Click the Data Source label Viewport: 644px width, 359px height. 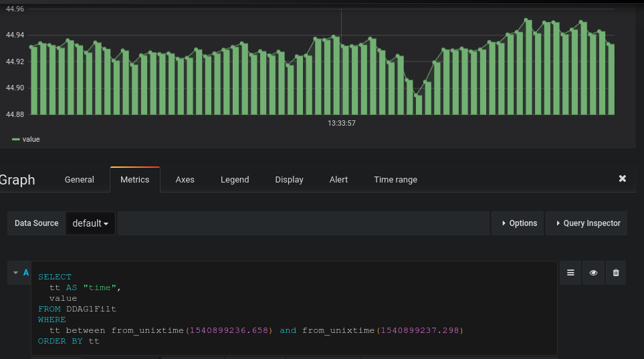[37, 223]
